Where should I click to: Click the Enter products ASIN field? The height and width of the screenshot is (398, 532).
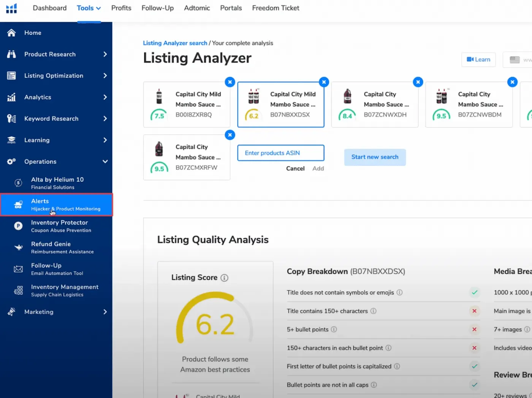pos(281,153)
